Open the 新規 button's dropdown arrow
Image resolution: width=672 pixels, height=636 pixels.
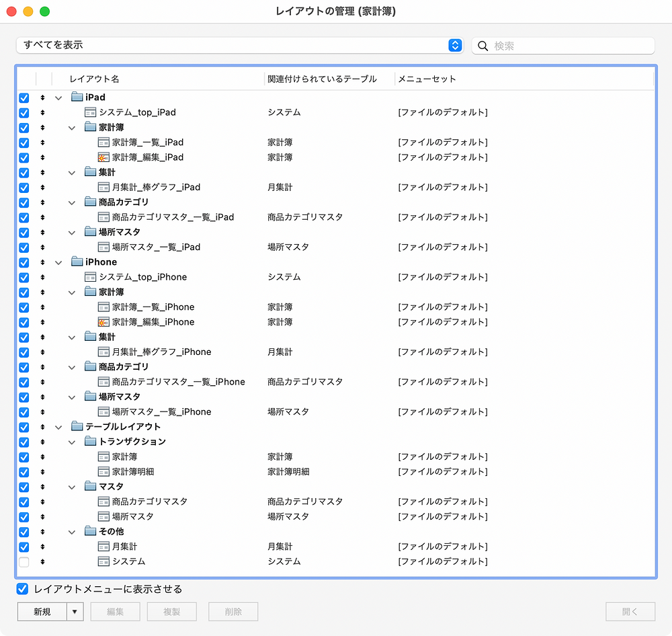(x=75, y=612)
